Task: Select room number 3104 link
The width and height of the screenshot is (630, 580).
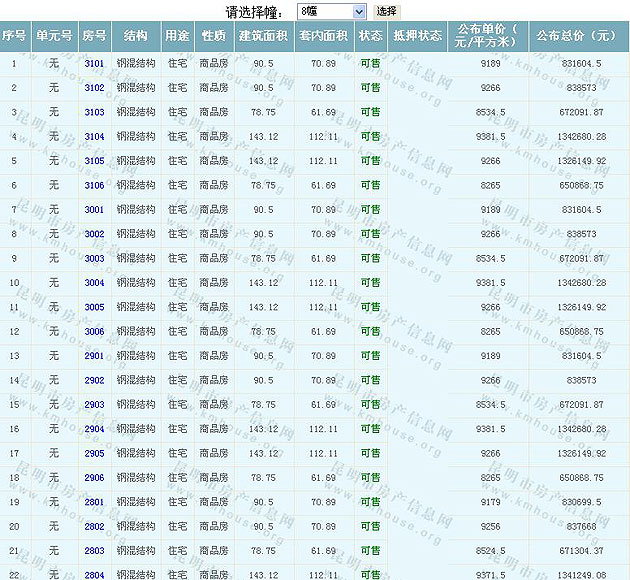Action: [94, 137]
